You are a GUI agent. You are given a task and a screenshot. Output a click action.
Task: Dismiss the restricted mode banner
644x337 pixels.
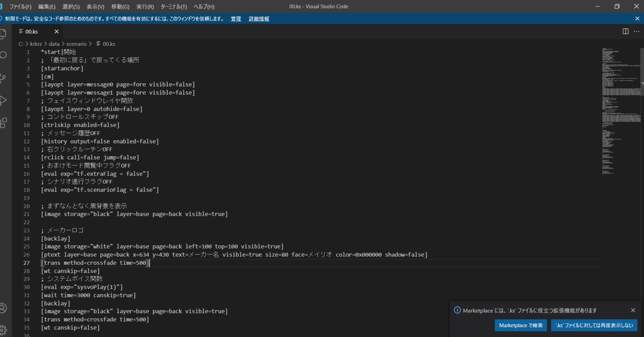click(x=637, y=19)
